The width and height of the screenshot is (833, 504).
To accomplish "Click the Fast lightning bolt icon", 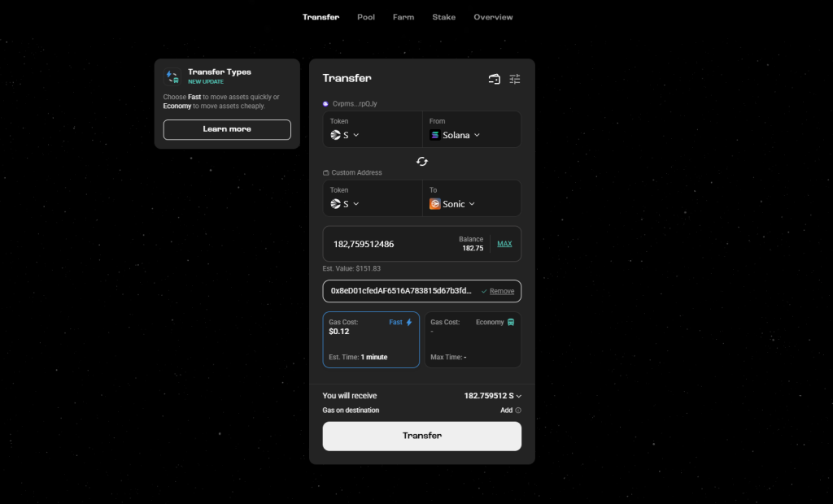I will click(x=409, y=323).
